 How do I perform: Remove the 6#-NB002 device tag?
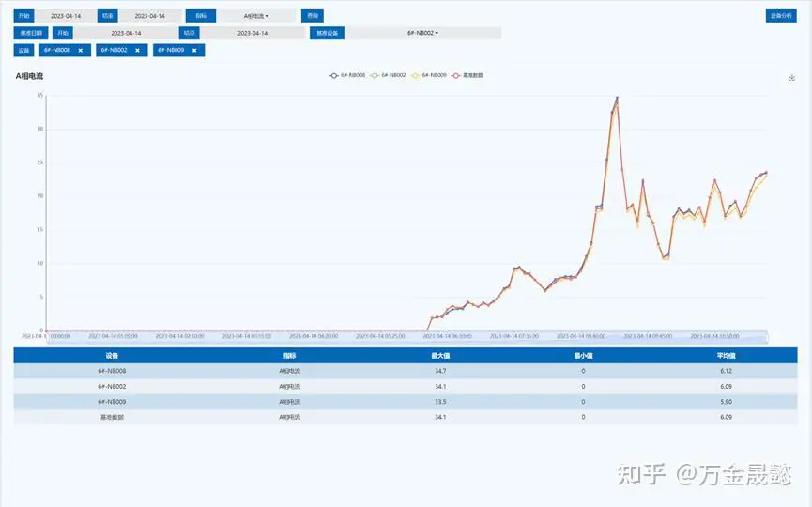click(137, 50)
